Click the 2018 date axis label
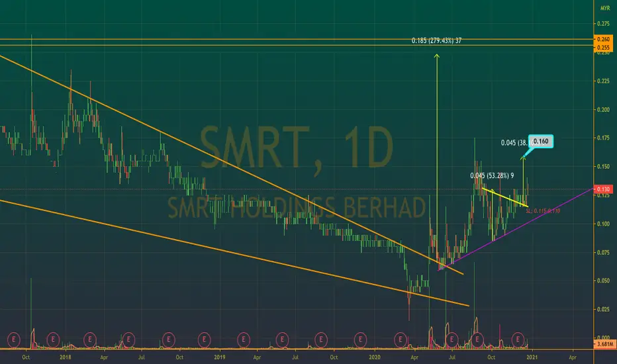Image resolution: width=617 pixels, height=364 pixels. (66, 357)
